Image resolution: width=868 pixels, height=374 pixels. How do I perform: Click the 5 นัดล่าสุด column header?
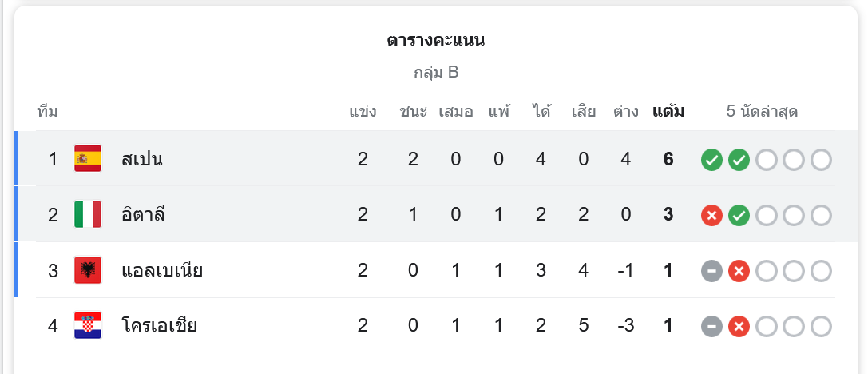pos(762,111)
